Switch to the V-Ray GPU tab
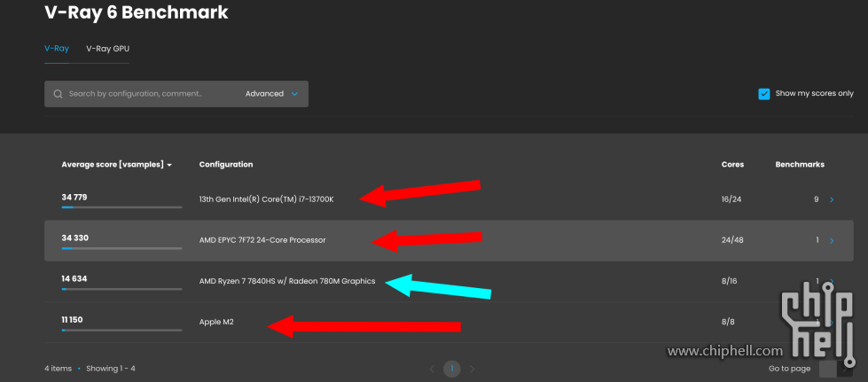Screen dimensions: 868x382 pos(108,49)
